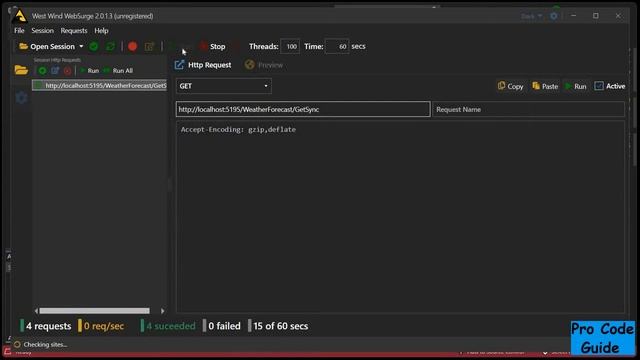
Task: Open the Requests menu
Action: pyautogui.click(x=74, y=31)
